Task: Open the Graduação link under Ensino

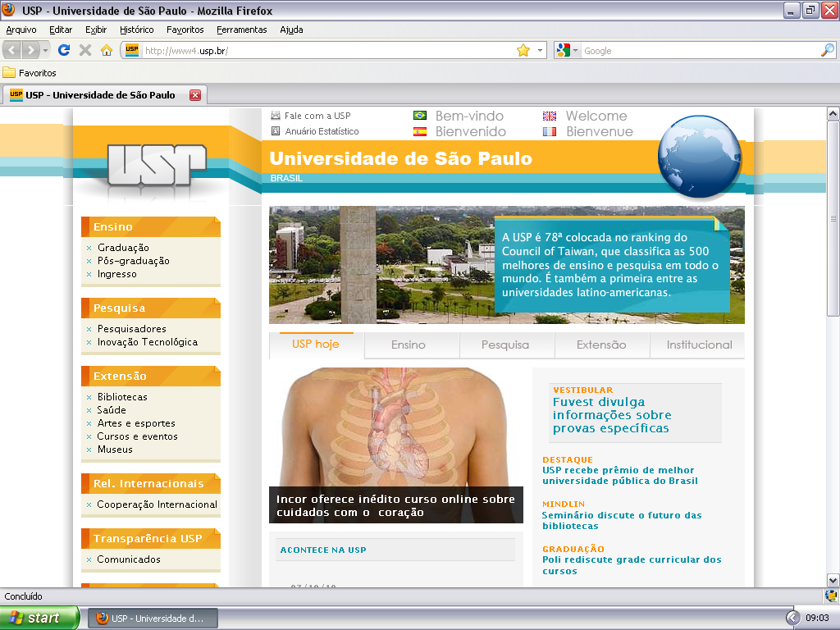Action: click(123, 248)
